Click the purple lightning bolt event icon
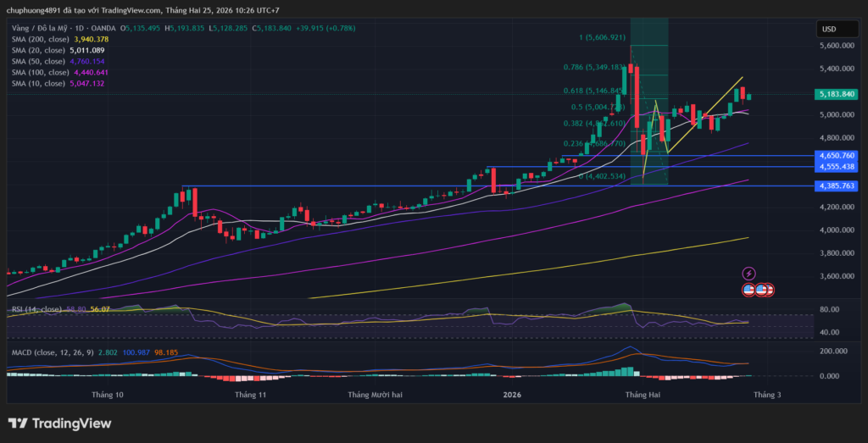This screenshot has height=443, width=868. click(748, 273)
